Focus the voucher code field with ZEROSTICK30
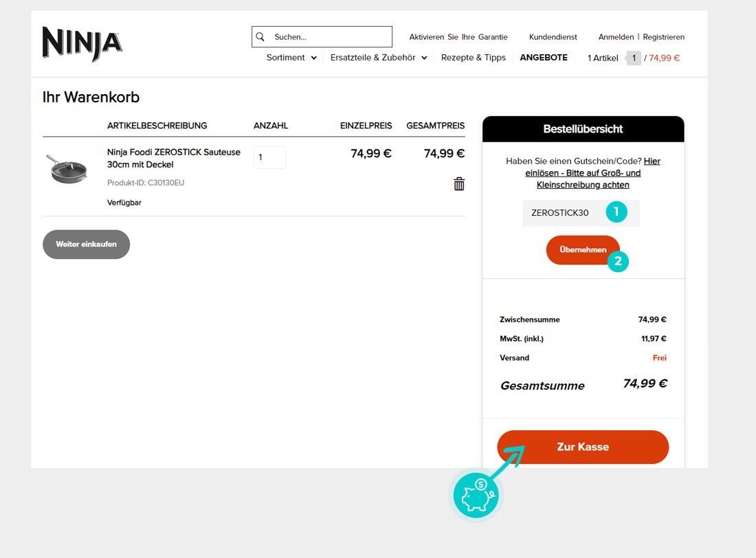Viewport: 756px width, 558px height. (581, 213)
